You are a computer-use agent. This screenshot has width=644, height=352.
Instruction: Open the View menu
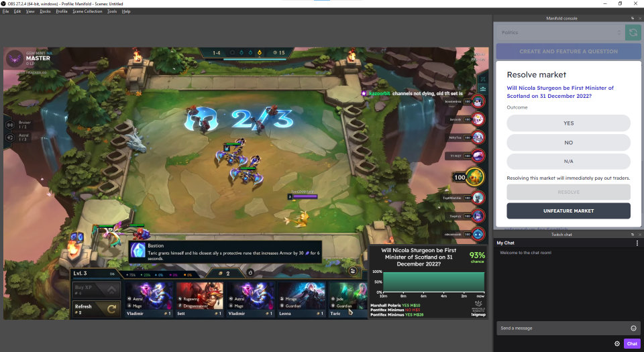(x=30, y=11)
